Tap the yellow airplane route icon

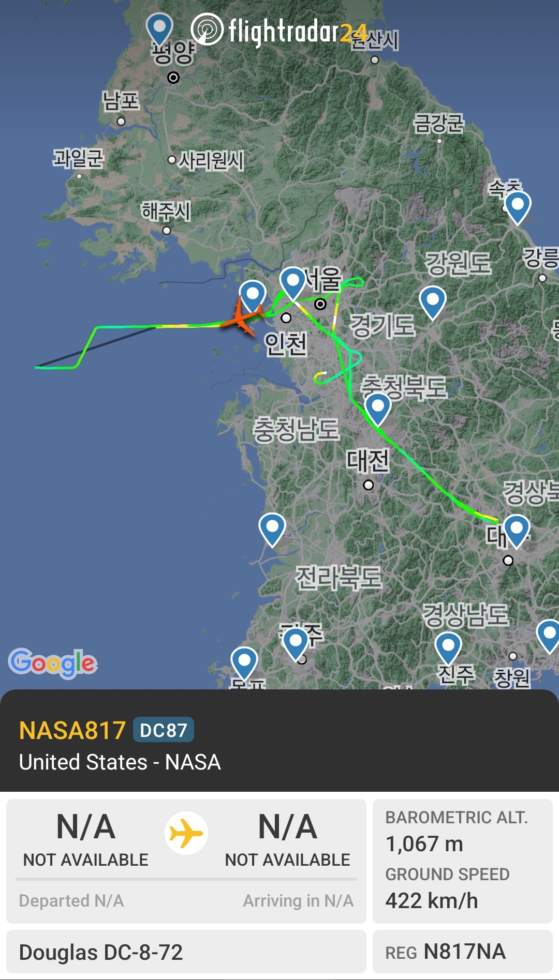pyautogui.click(x=186, y=833)
